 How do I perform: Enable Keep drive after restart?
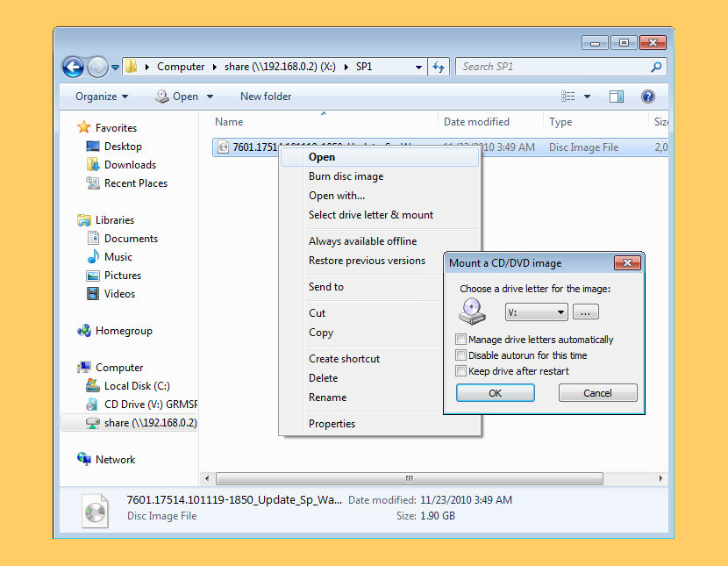coord(460,370)
